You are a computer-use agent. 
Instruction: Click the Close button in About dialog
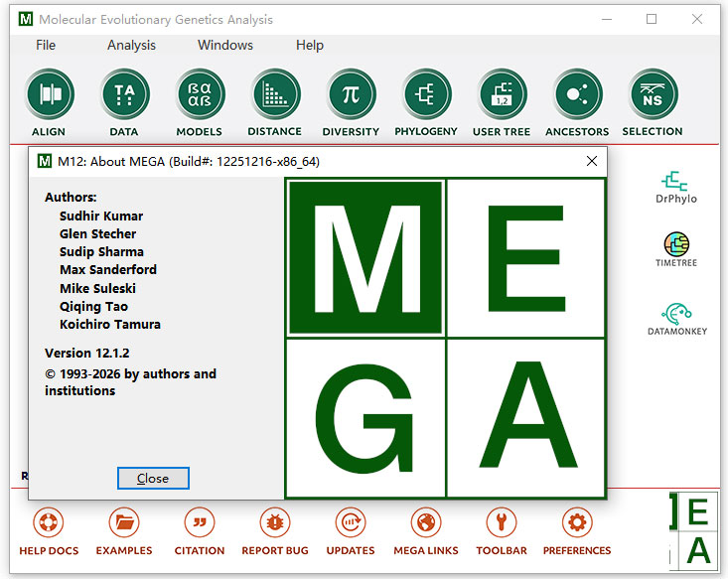[x=153, y=479]
